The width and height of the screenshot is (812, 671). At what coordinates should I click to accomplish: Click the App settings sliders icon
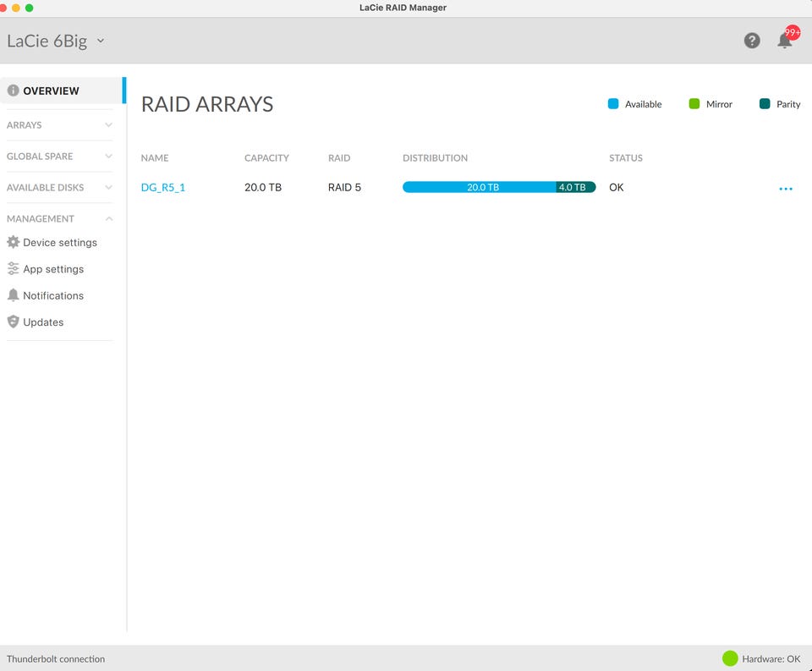pos(13,269)
